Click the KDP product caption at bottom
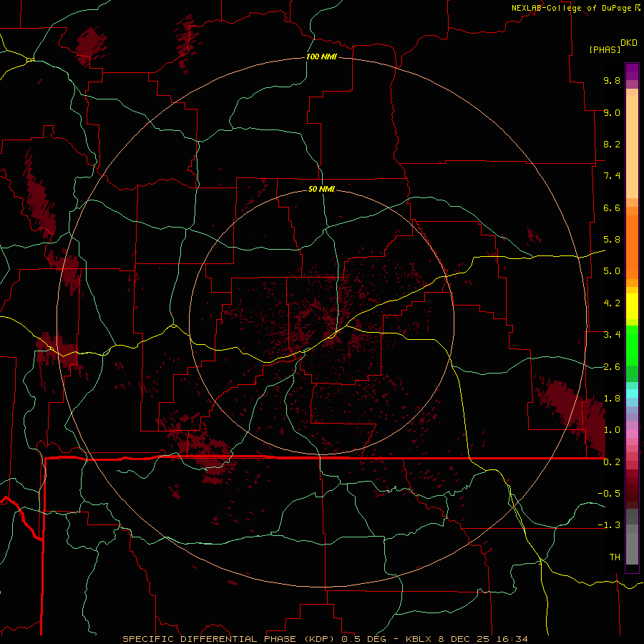 [x=326, y=639]
